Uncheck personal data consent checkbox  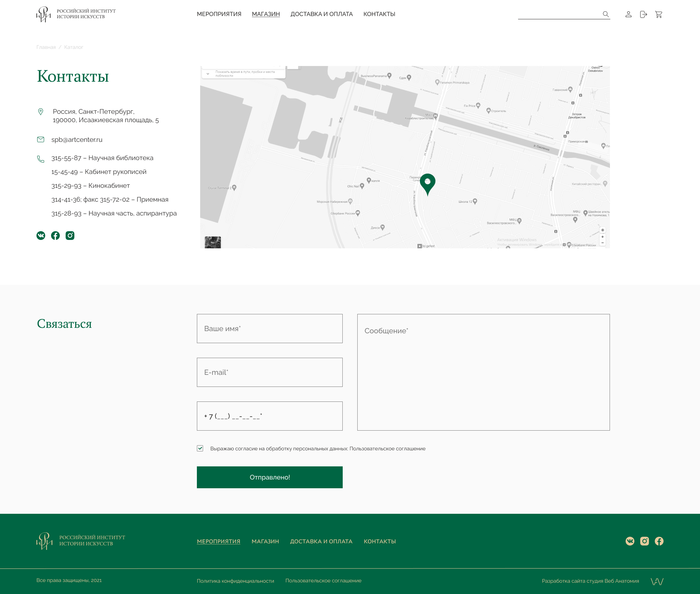(x=200, y=449)
